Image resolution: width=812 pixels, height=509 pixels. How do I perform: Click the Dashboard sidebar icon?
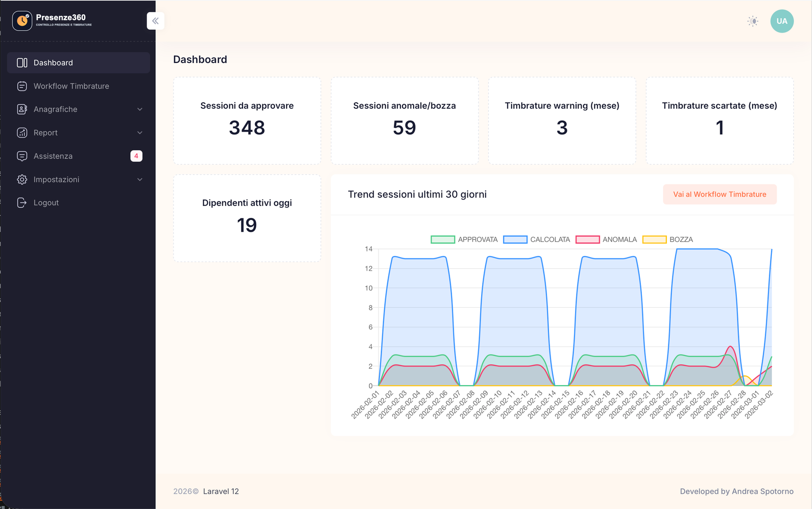point(22,63)
